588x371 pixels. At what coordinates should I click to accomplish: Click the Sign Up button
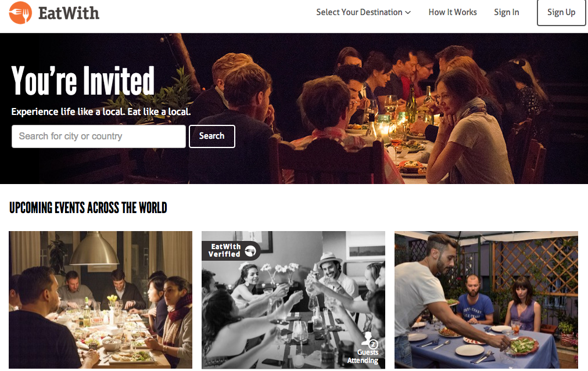point(561,13)
